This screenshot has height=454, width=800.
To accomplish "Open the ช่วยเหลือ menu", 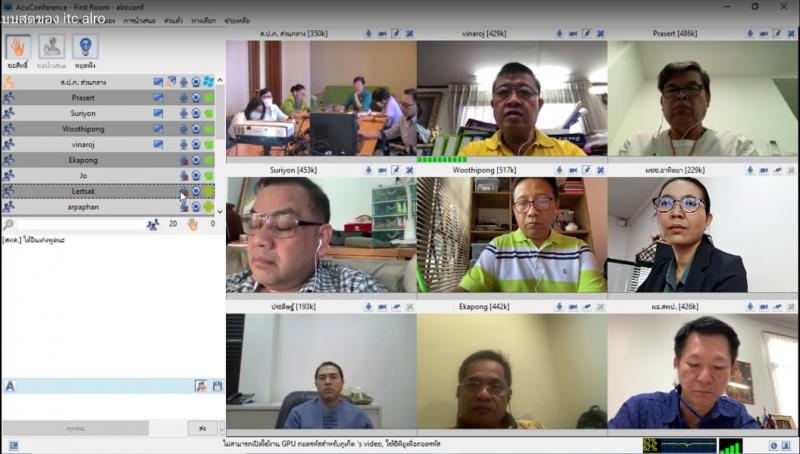I will pos(237,21).
